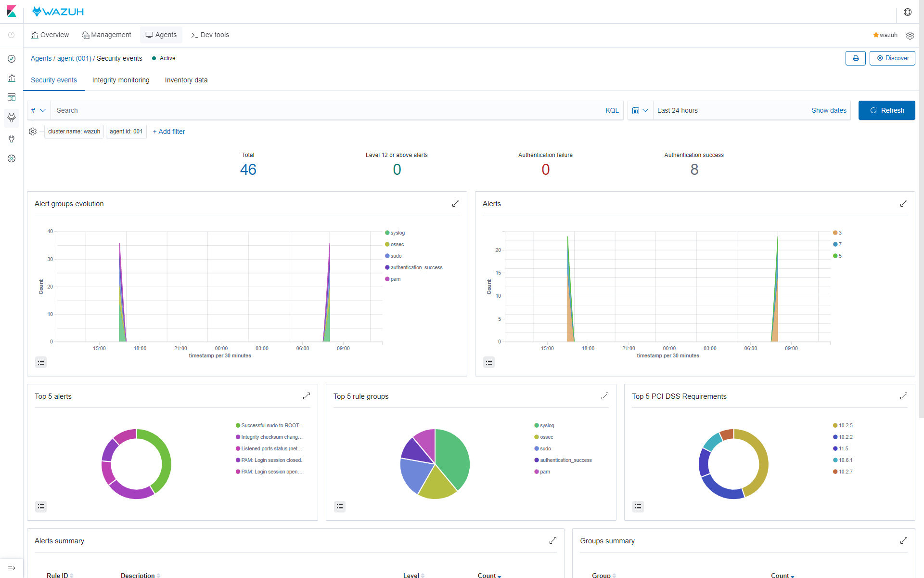Open the Agents breadcrumb link
The width and height of the screenshot is (924, 578).
41,58
